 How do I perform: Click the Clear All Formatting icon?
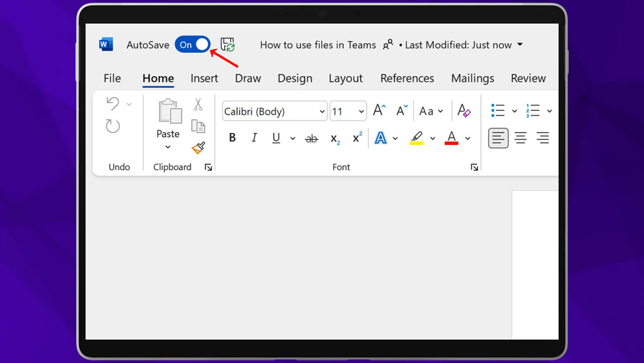(x=464, y=111)
